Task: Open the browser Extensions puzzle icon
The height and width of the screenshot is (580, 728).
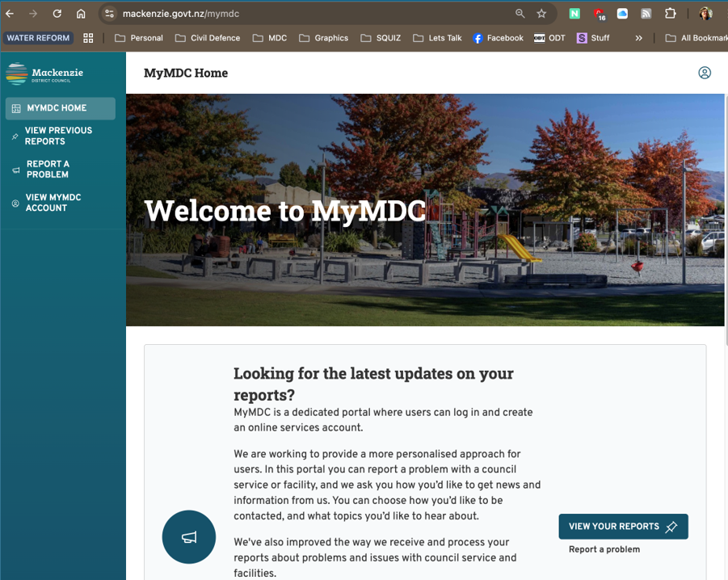Action: [x=670, y=14]
